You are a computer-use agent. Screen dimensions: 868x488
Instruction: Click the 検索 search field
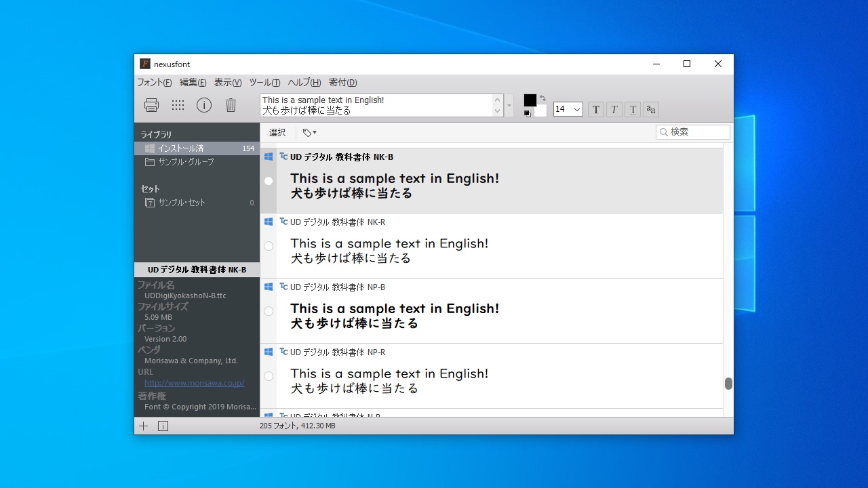click(693, 132)
